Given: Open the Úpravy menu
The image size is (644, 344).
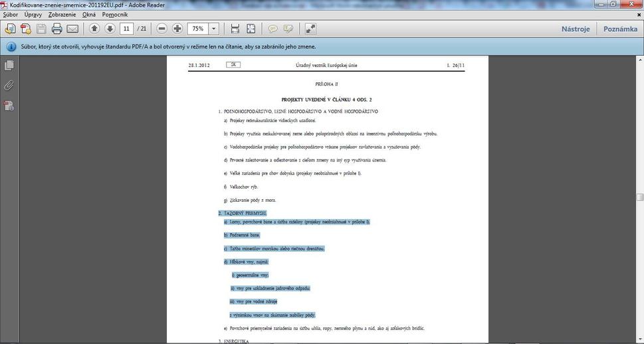Looking at the screenshot, I should tap(33, 15).
